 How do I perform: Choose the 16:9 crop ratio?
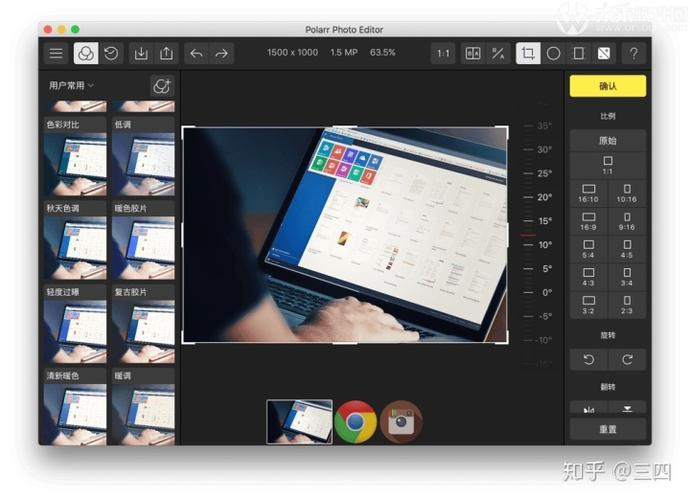(x=589, y=221)
